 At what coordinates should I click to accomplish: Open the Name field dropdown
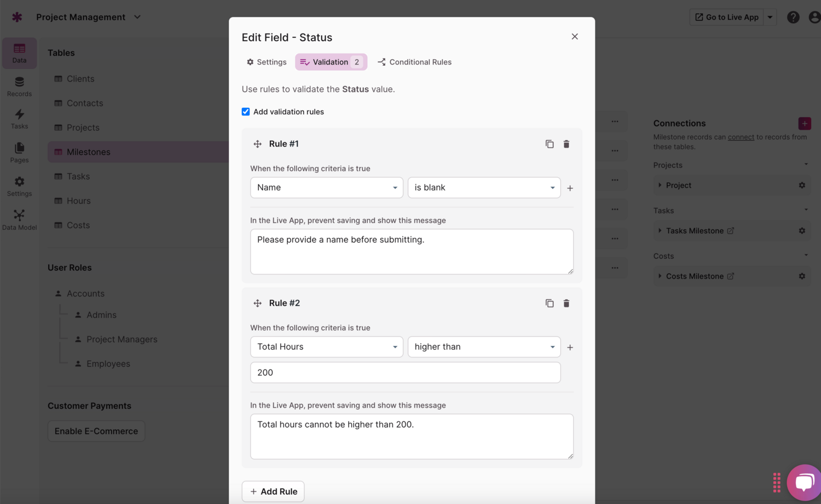coord(326,188)
